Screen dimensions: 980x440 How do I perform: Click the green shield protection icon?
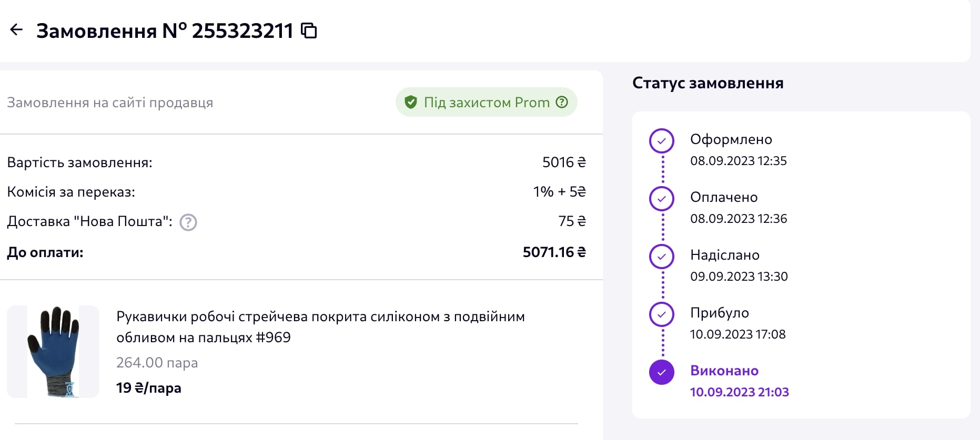pos(411,102)
